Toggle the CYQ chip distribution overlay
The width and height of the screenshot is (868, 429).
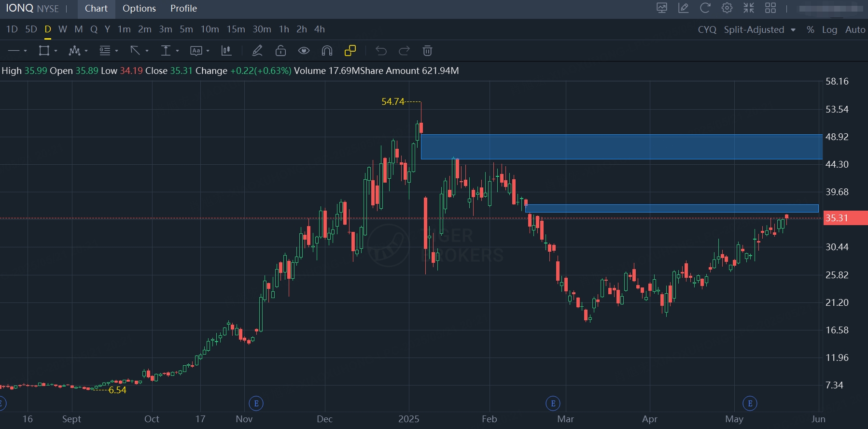pyautogui.click(x=707, y=29)
